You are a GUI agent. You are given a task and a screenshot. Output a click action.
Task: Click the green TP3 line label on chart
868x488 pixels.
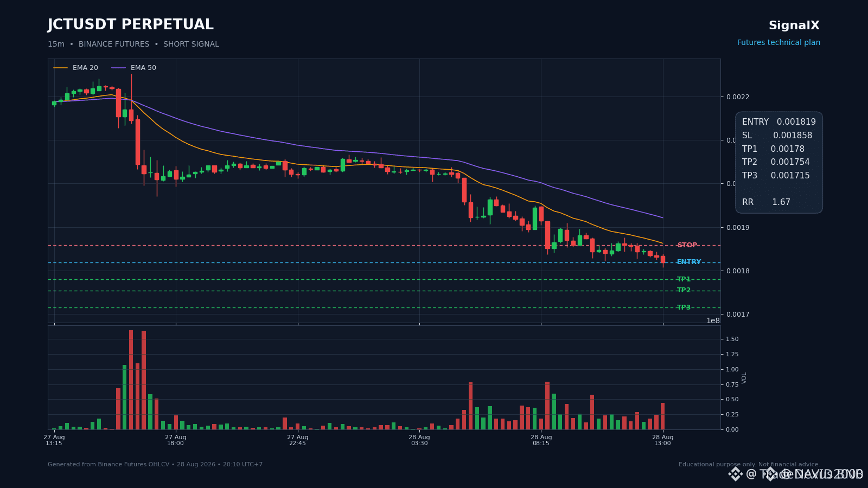684,307
